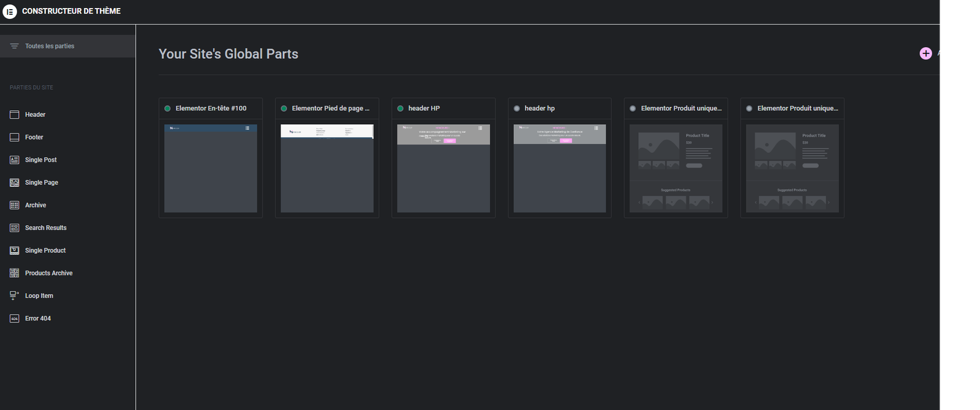Click the Single Post sidebar icon
This screenshot has width=980, height=410.
coord(15,160)
